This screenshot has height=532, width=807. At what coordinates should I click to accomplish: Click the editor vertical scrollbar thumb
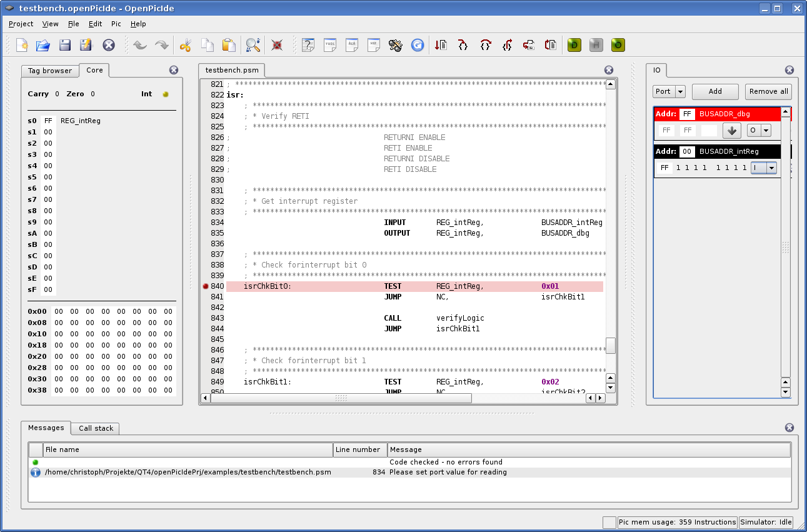point(611,346)
